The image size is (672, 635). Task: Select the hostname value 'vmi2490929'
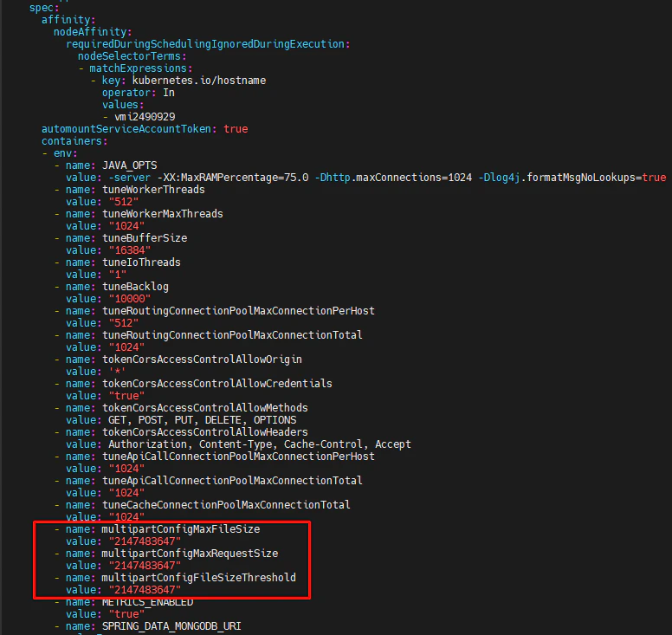(145, 117)
